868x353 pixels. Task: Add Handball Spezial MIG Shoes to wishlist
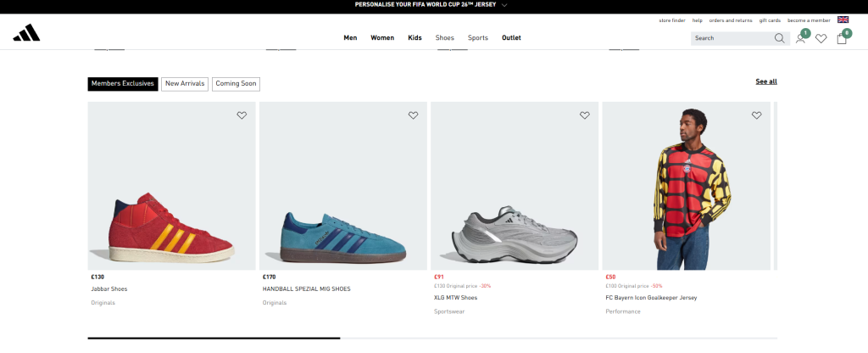(413, 115)
